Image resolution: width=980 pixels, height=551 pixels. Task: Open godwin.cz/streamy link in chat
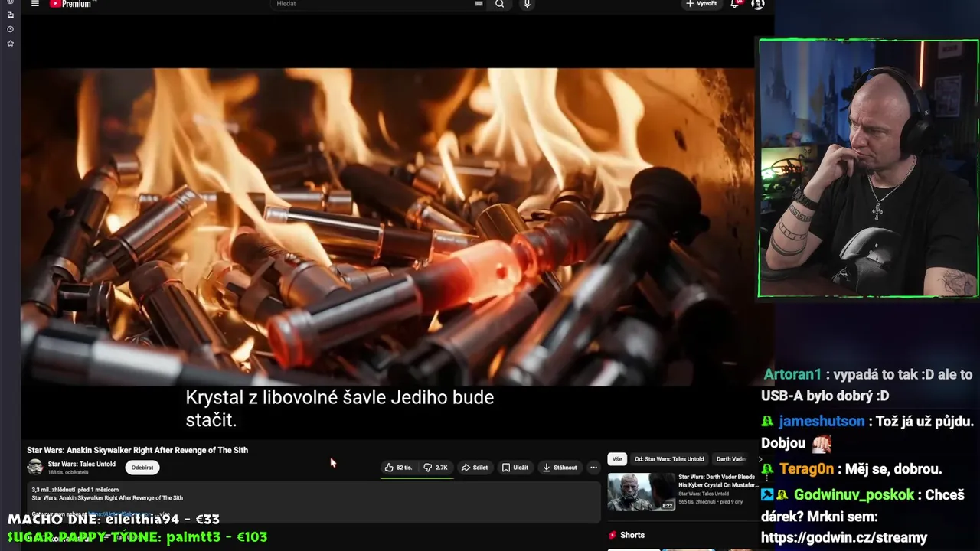(844, 537)
